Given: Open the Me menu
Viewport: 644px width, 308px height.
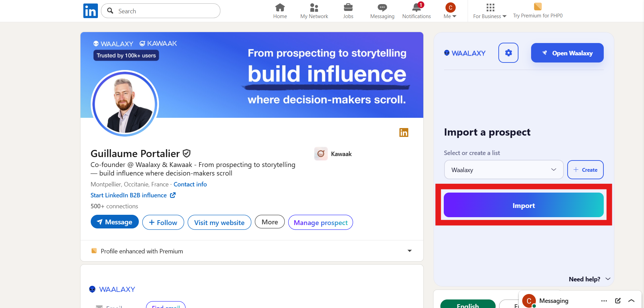Looking at the screenshot, I should [450, 11].
